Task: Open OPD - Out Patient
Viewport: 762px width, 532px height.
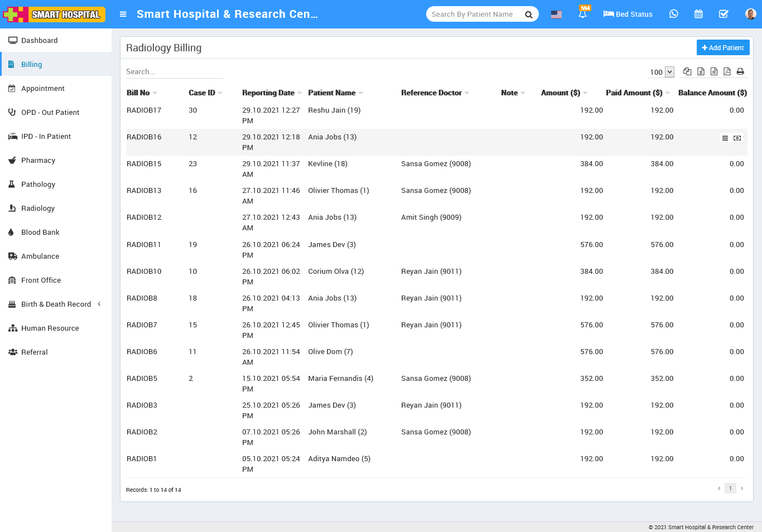Action: click(56, 112)
